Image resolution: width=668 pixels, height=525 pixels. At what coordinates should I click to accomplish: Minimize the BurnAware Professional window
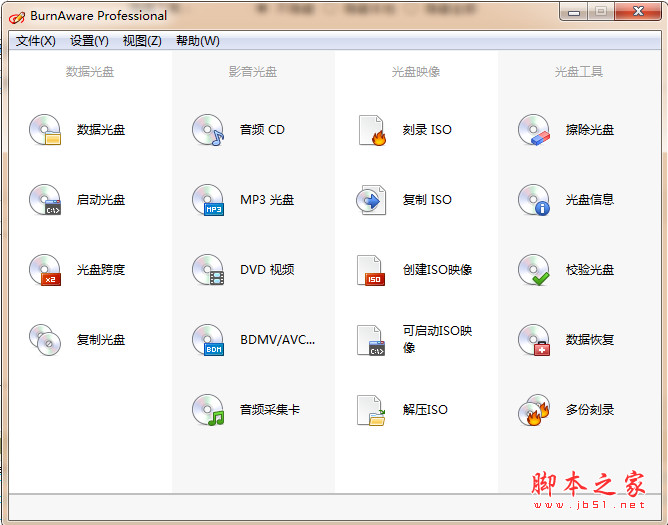coord(574,12)
